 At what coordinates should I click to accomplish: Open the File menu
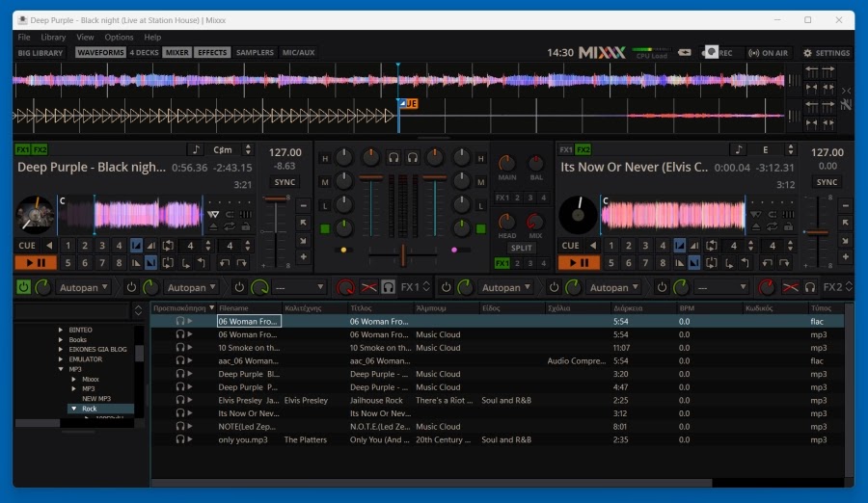point(24,37)
